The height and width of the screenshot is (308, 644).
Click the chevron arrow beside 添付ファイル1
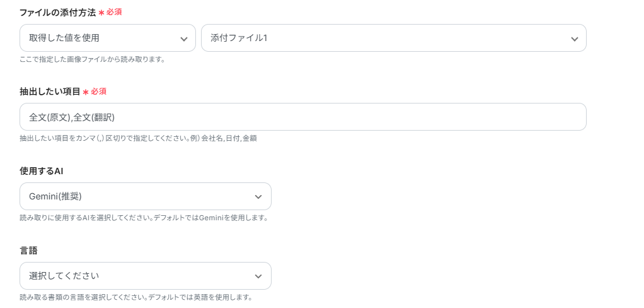(x=574, y=38)
